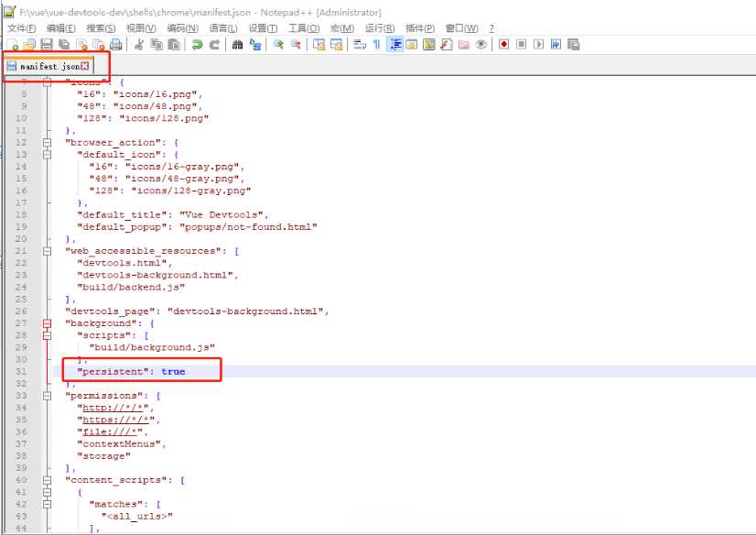Click the stop recording macro icon
This screenshot has height=535, width=756.
click(x=521, y=45)
